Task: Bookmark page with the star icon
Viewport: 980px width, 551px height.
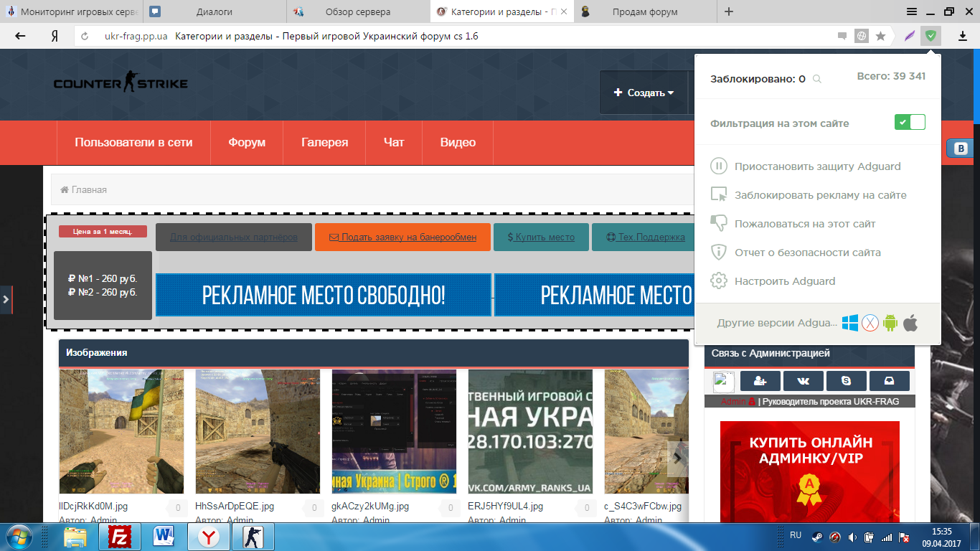Action: pos(880,35)
